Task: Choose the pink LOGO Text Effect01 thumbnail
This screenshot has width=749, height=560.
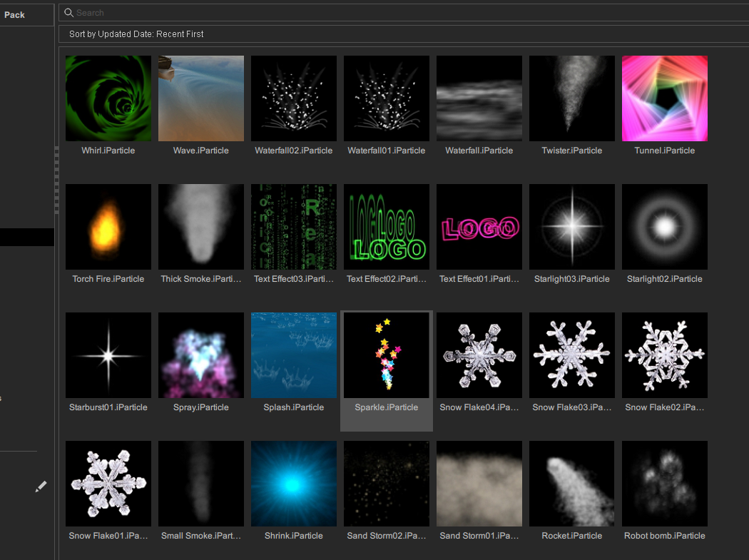Action: coord(479,227)
